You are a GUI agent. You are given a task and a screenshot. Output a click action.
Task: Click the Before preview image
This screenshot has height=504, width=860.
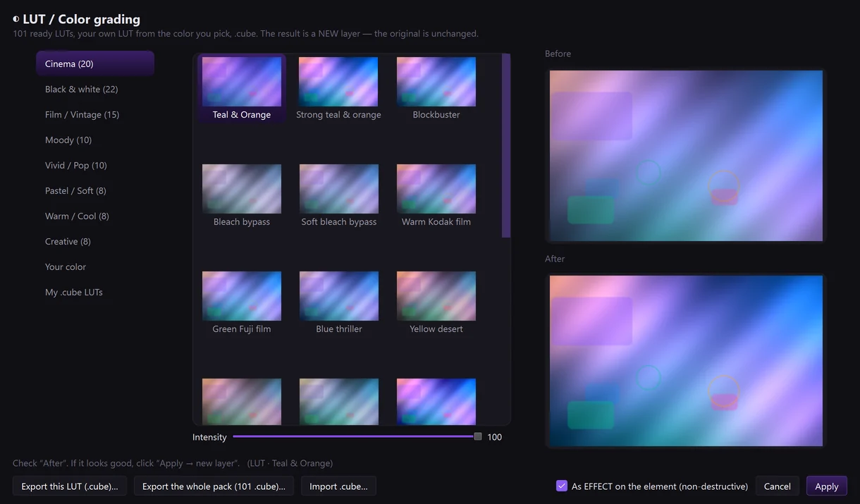click(686, 156)
